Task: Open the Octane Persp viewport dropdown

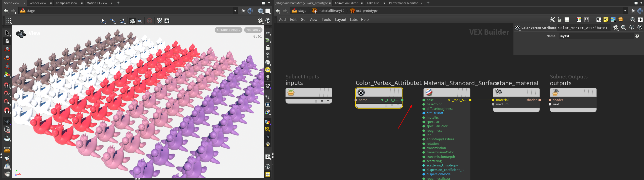Action: pos(228,30)
